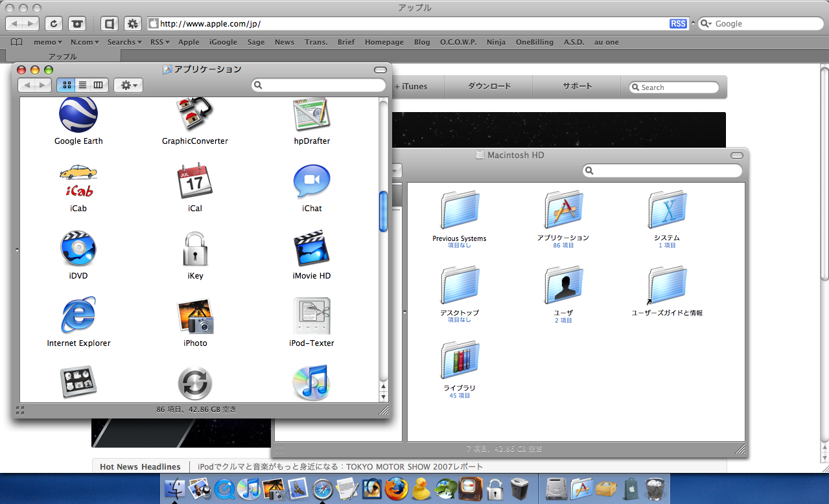The height and width of the screenshot is (504, 829).
Task: Select the アップル tab in Safari
Action: click(62, 57)
